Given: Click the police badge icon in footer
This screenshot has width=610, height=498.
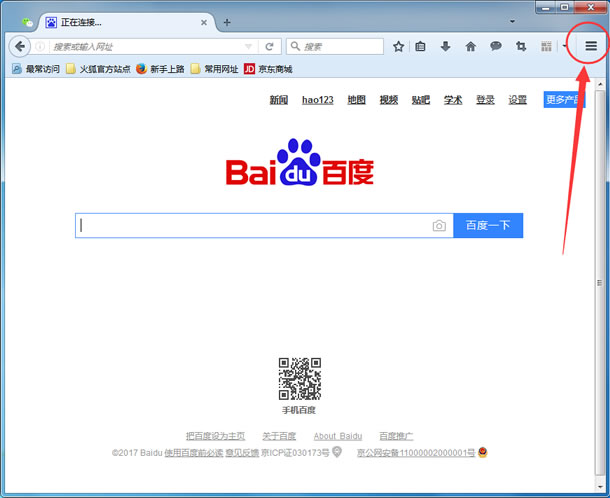Looking at the screenshot, I should tap(482, 452).
